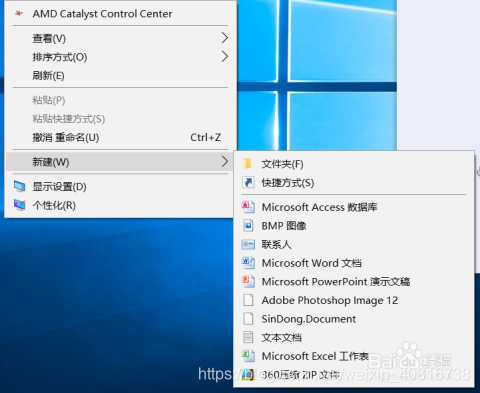Click the 360 ZIP archive icon
The width and height of the screenshot is (480, 393).
point(248,374)
